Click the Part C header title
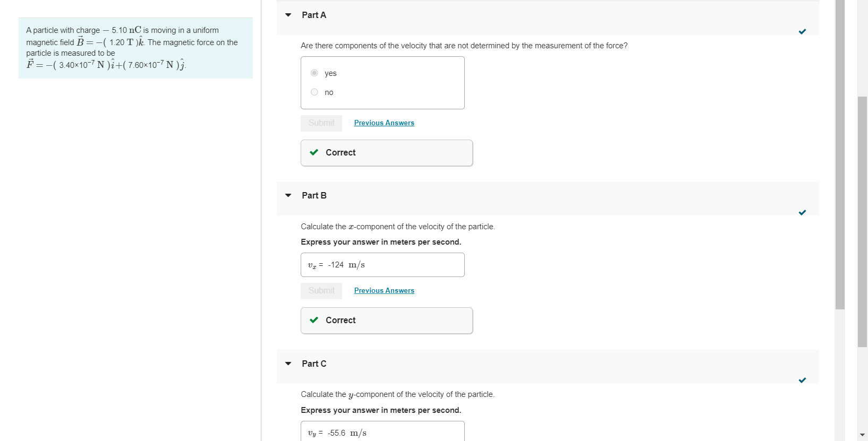 click(x=314, y=364)
